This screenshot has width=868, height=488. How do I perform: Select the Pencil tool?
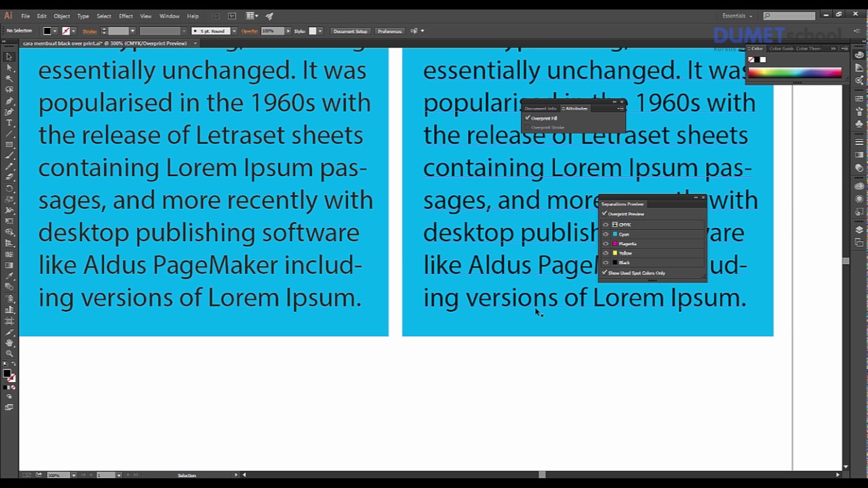[x=9, y=166]
